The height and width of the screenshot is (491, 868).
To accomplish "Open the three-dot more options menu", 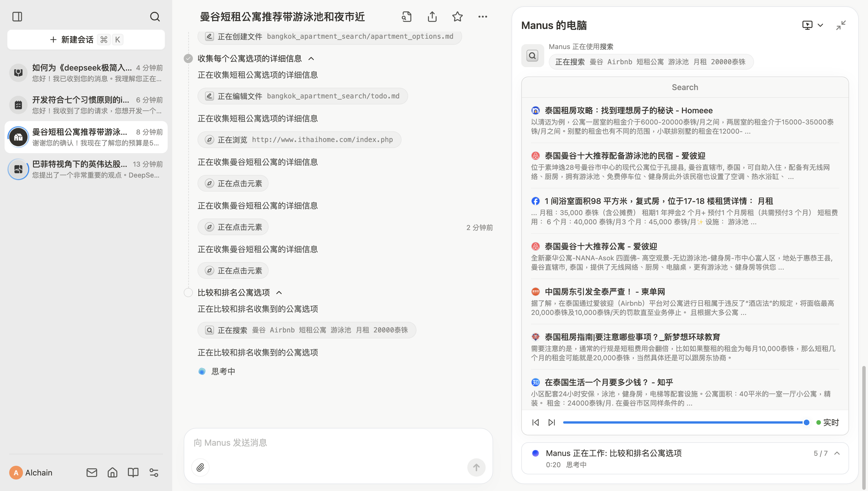I will (x=483, y=17).
